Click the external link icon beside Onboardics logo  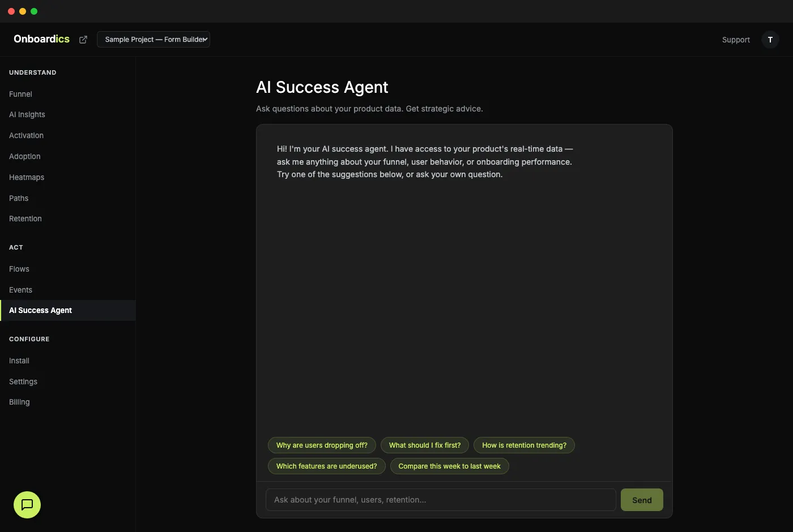click(x=83, y=39)
